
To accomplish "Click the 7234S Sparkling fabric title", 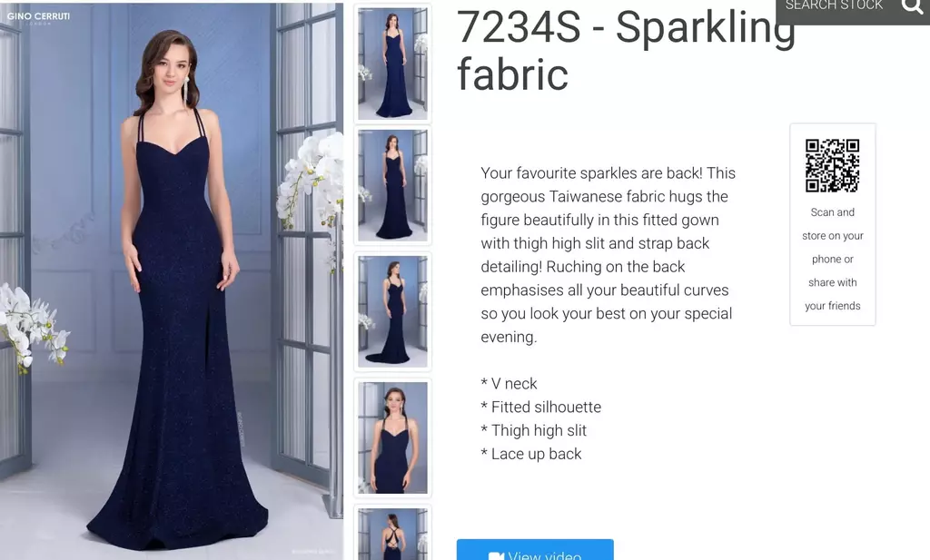I will [x=626, y=51].
